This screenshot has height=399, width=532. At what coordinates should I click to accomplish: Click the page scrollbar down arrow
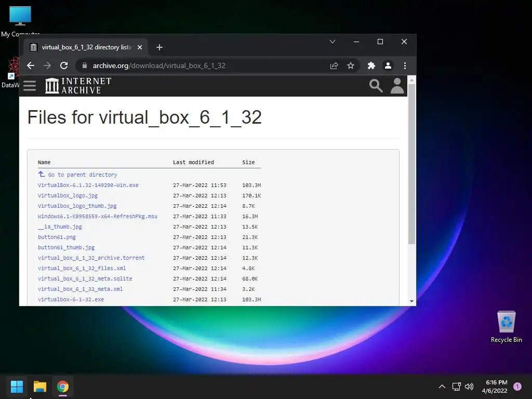click(411, 301)
